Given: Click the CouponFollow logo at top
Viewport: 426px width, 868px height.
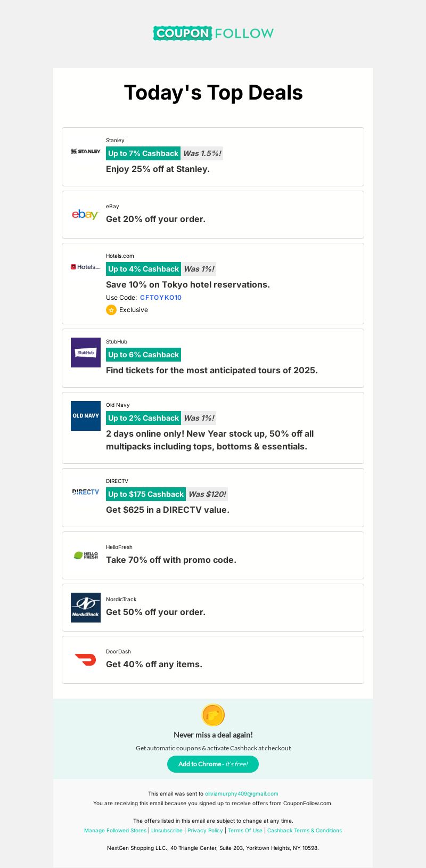Looking at the screenshot, I should coord(213,33).
